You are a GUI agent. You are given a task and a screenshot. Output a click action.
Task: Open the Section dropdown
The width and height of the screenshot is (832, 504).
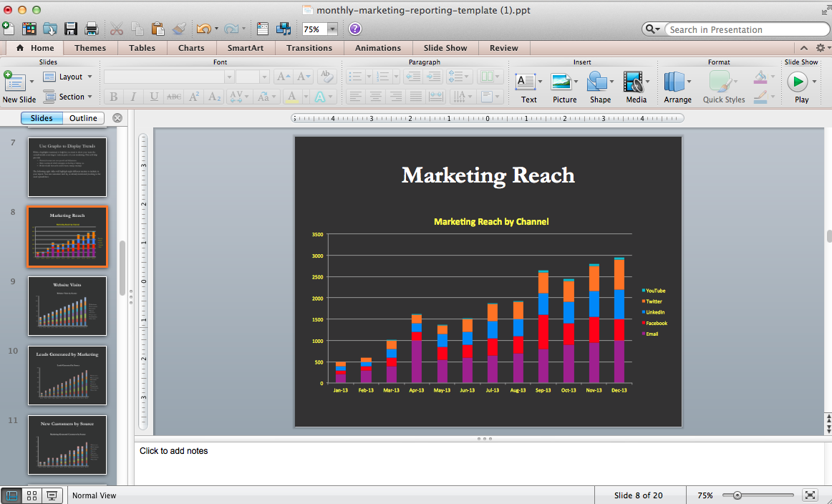pos(68,97)
